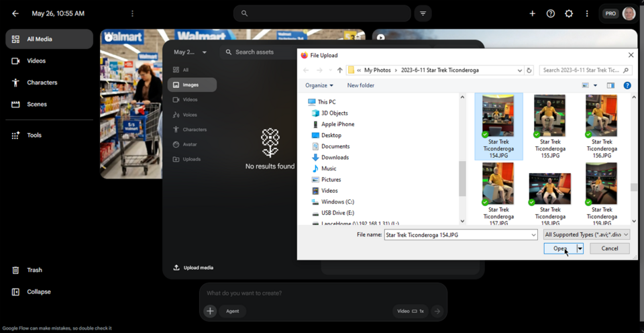Select All Media in the left sidebar
This screenshot has height=333, width=644.
click(x=49, y=39)
